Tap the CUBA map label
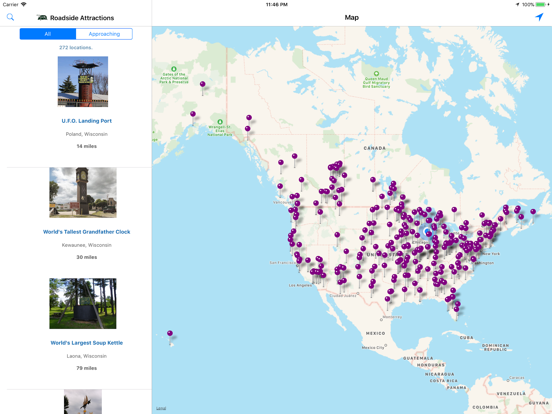The width and height of the screenshot is (552, 414). click(466, 337)
